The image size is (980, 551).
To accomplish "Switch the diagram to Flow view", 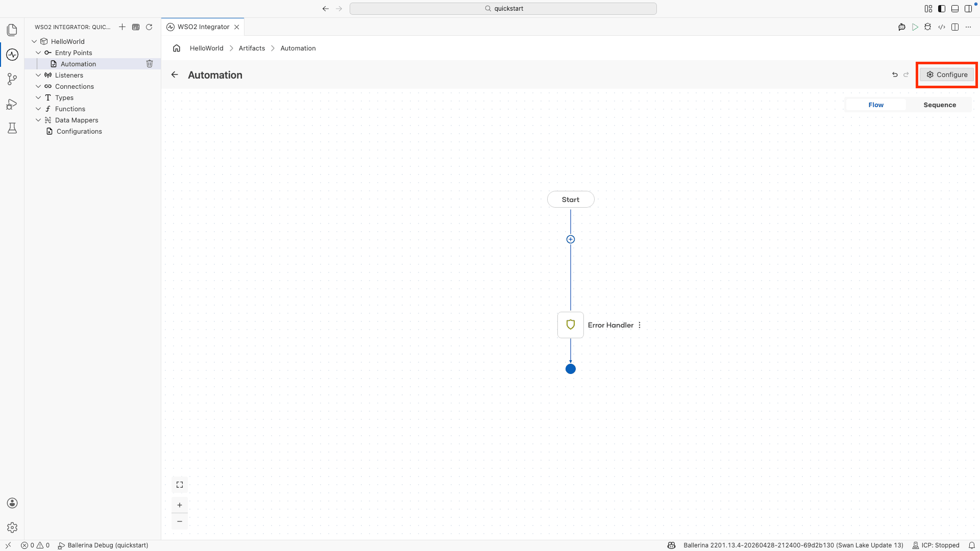I will pyautogui.click(x=876, y=105).
